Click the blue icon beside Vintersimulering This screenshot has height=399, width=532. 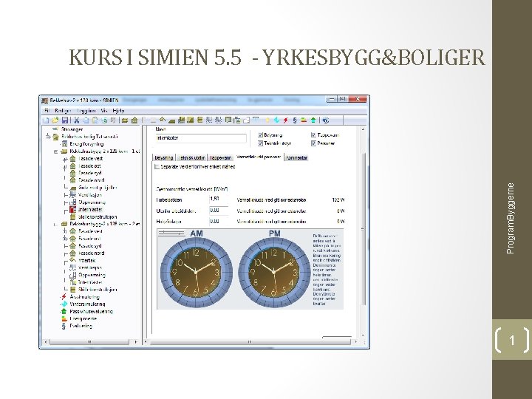(x=64, y=304)
